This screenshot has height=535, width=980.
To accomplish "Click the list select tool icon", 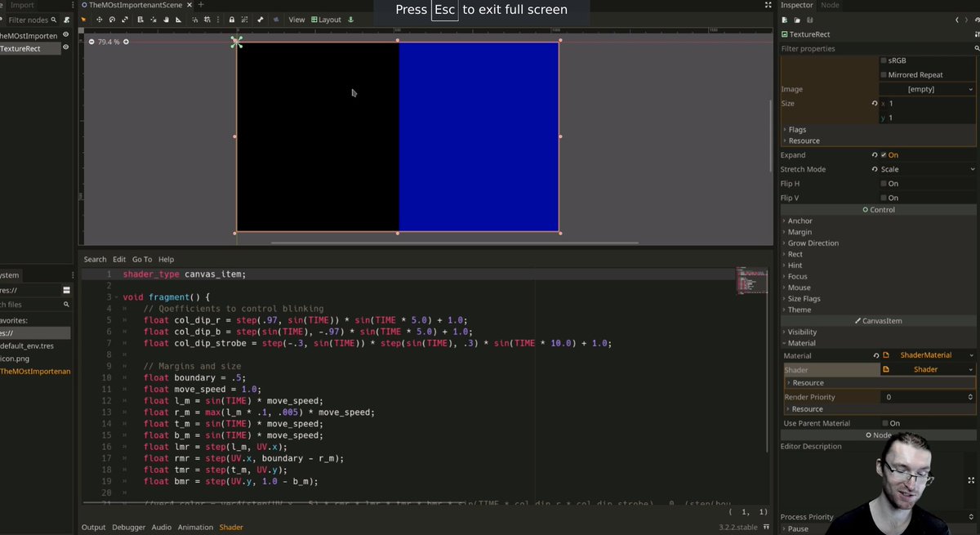I will (140, 20).
